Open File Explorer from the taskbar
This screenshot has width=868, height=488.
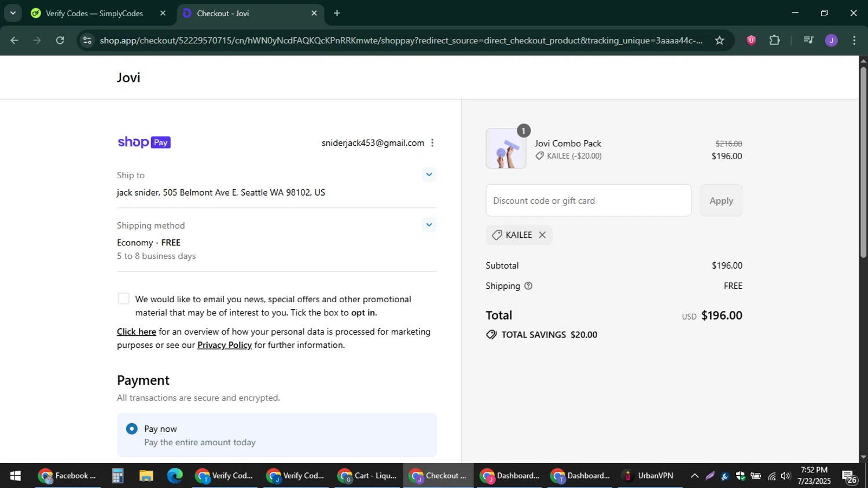[x=146, y=476]
